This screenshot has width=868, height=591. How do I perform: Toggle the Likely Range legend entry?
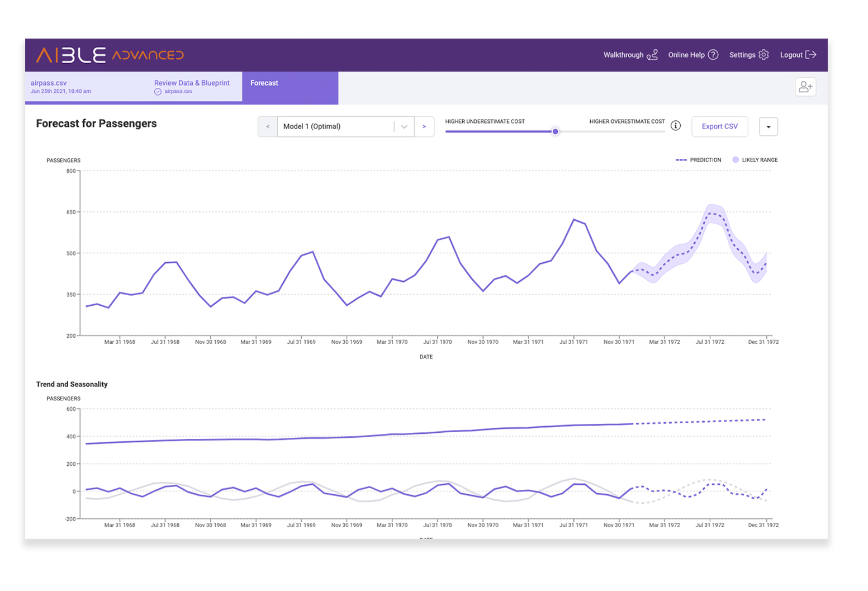coord(755,160)
